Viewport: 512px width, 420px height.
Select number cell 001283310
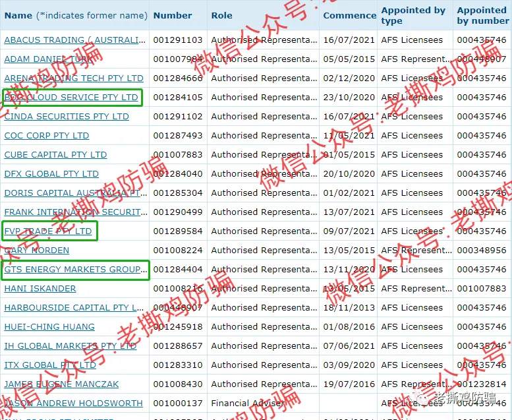coord(178,365)
